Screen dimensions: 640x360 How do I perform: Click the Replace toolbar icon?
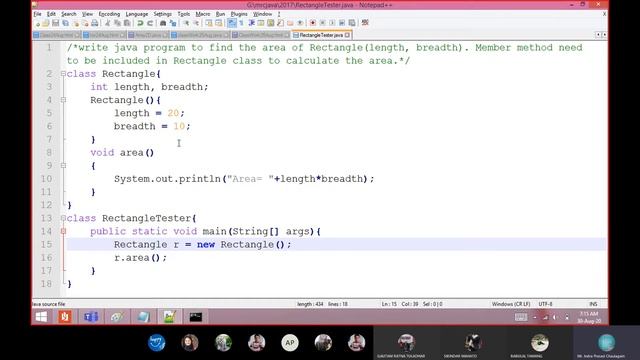[173, 23]
